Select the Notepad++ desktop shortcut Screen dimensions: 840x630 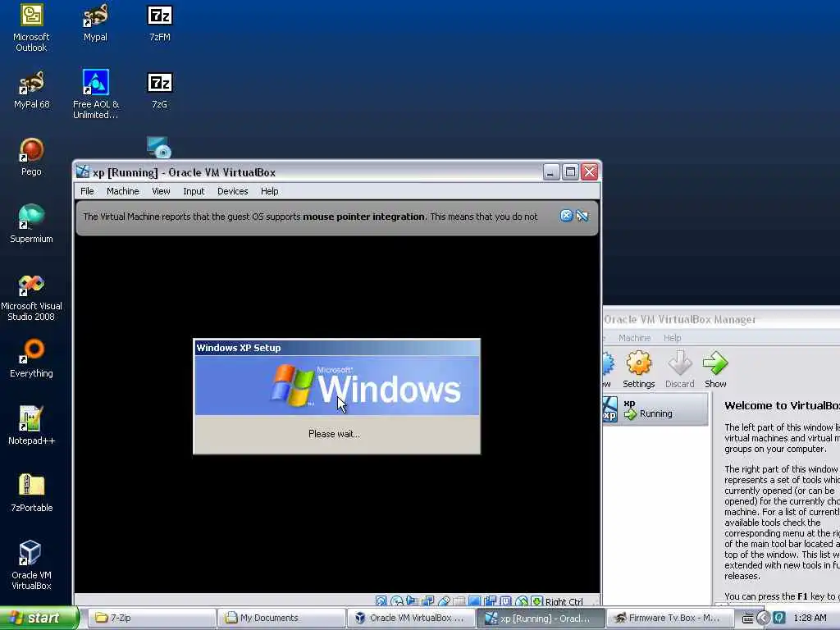pyautogui.click(x=31, y=426)
